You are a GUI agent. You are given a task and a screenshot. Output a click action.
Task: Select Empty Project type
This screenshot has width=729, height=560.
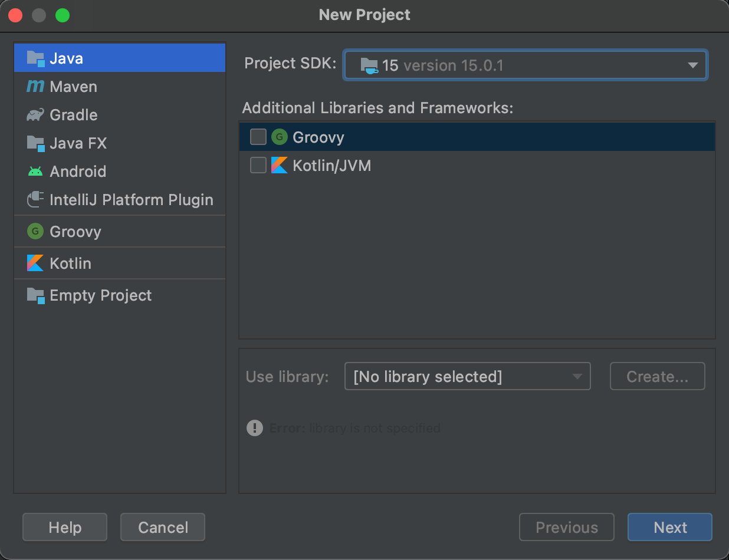(x=120, y=295)
